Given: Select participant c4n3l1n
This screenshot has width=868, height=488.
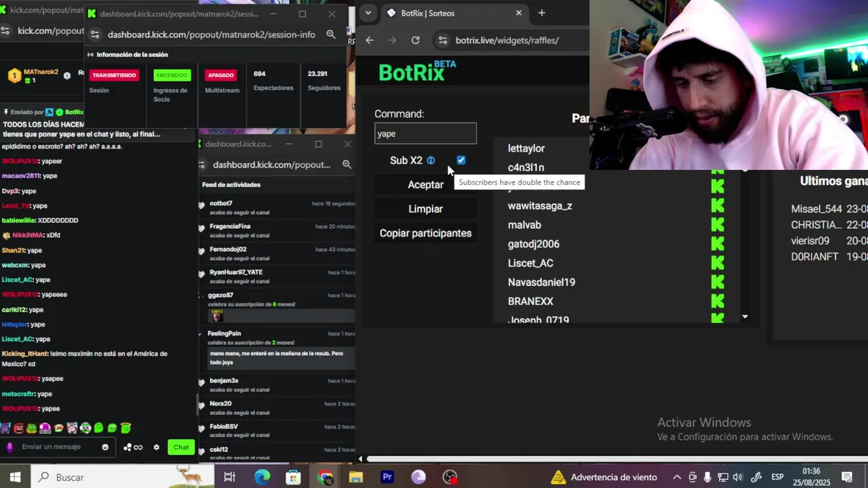Looking at the screenshot, I should [526, 167].
